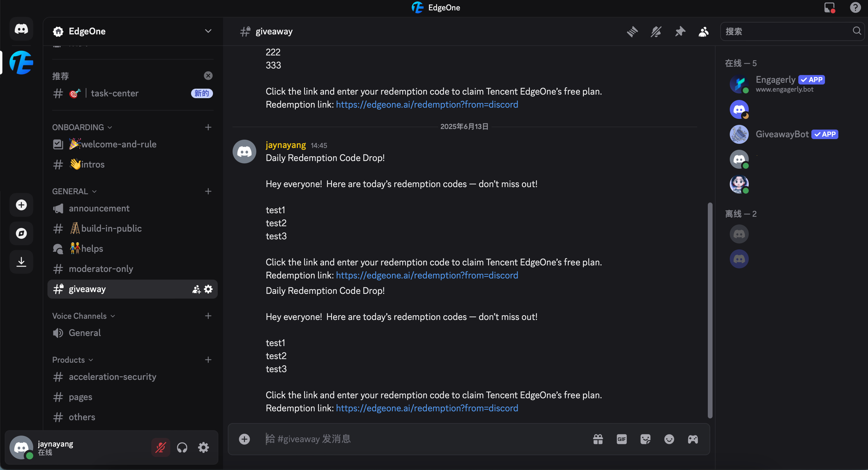Open the redemption link in topmost message
The width and height of the screenshot is (868, 470).
(427, 104)
